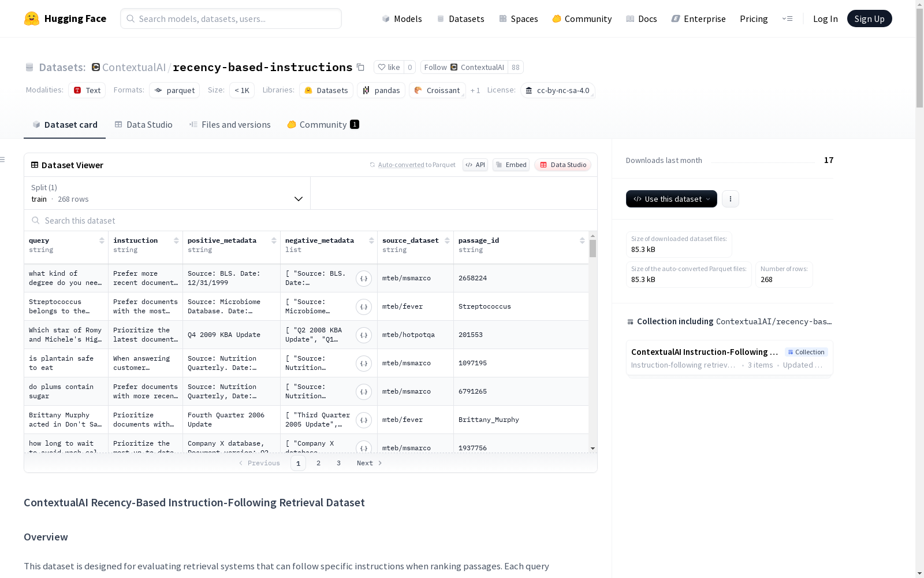The width and height of the screenshot is (924, 578).
Task: Focus the top search models field
Action: pos(231,18)
